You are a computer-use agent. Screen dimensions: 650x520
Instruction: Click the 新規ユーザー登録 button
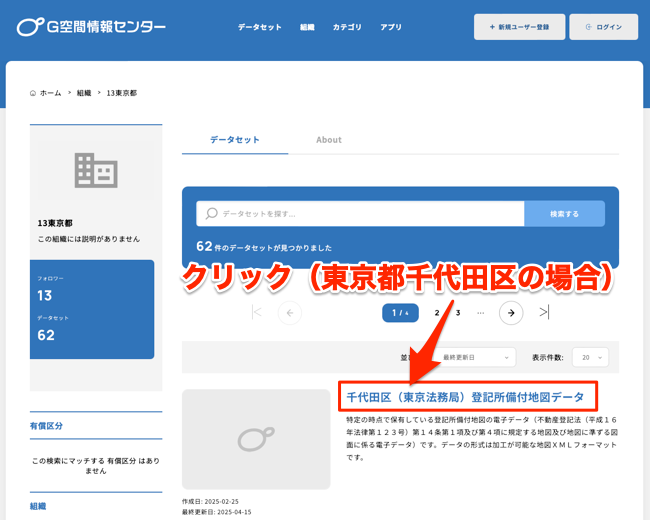pos(519,27)
